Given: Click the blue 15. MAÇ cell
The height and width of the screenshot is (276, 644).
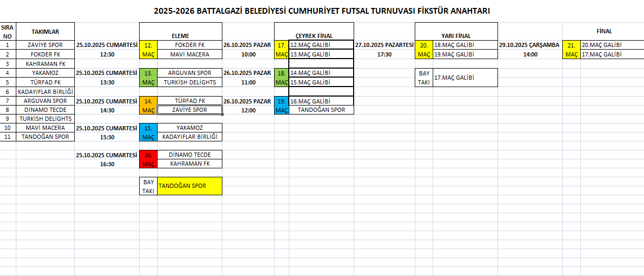Looking at the screenshot, I should pos(148,132).
